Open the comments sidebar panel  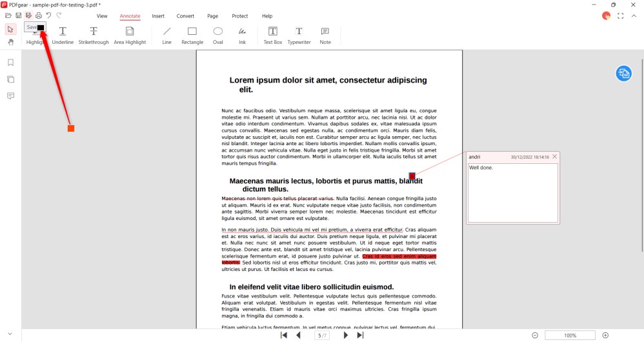coord(11,96)
